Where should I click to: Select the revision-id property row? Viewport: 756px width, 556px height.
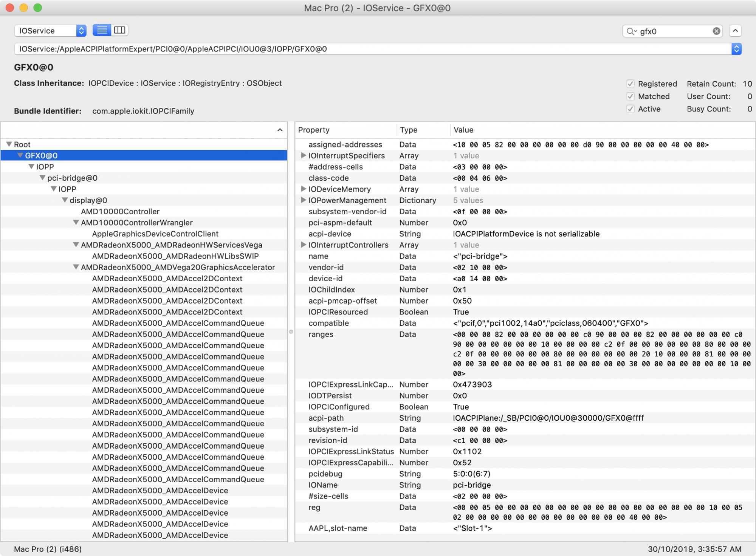pos(525,440)
